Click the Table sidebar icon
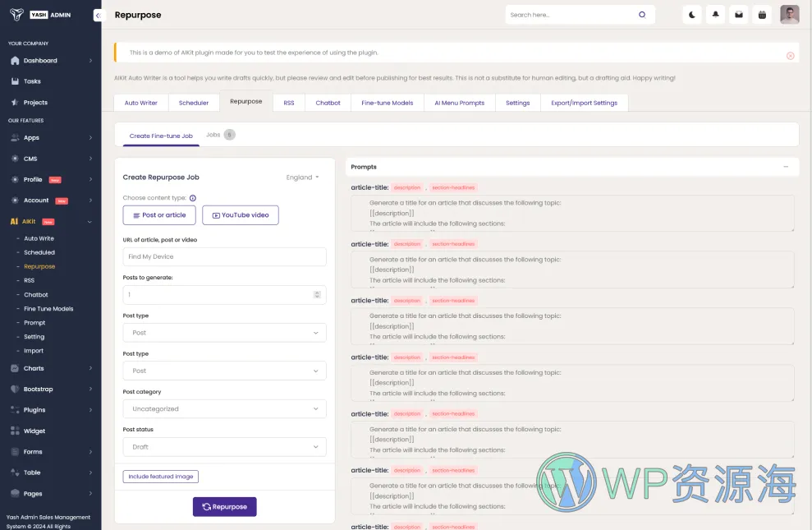This screenshot has height=530, width=812. point(15,472)
